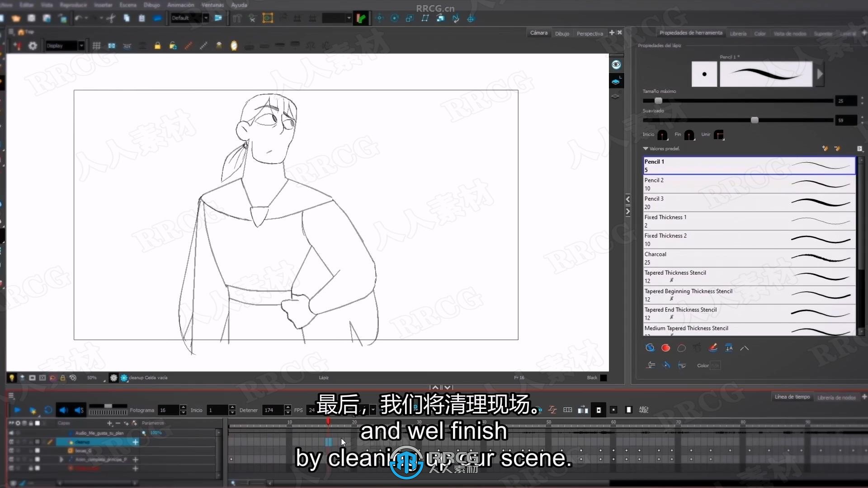
Task: Click the blue scribble Draw Behind icon
Action: click(x=650, y=347)
